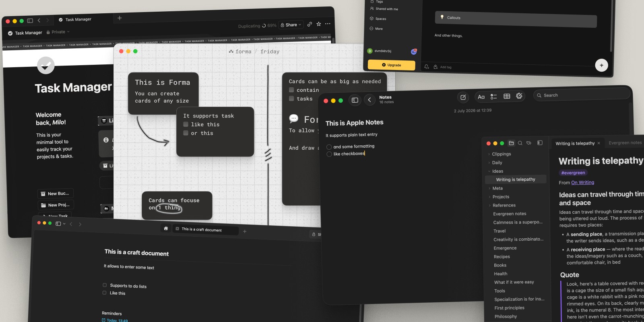Open text format Aa in Apple Notes
Screen dimensions: 644x322
click(x=481, y=97)
